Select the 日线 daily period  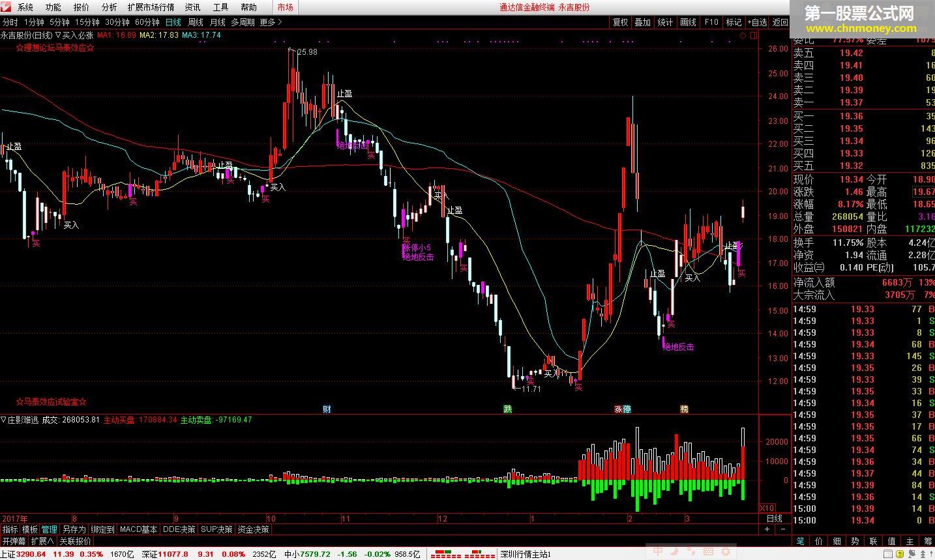point(173,22)
